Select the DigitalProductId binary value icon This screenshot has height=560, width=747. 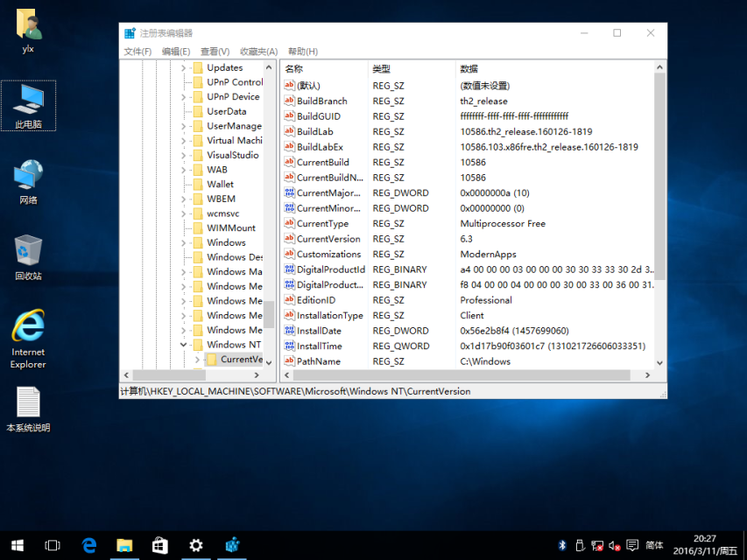pos(290,269)
